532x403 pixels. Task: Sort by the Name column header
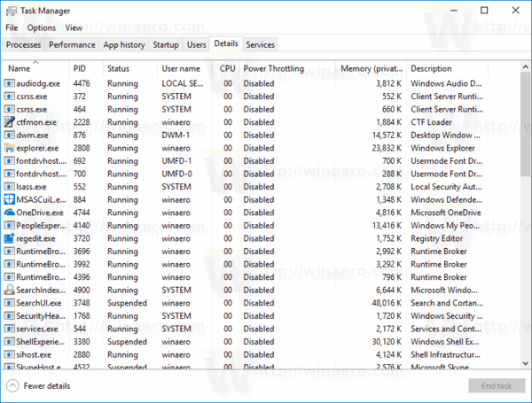[x=35, y=69]
